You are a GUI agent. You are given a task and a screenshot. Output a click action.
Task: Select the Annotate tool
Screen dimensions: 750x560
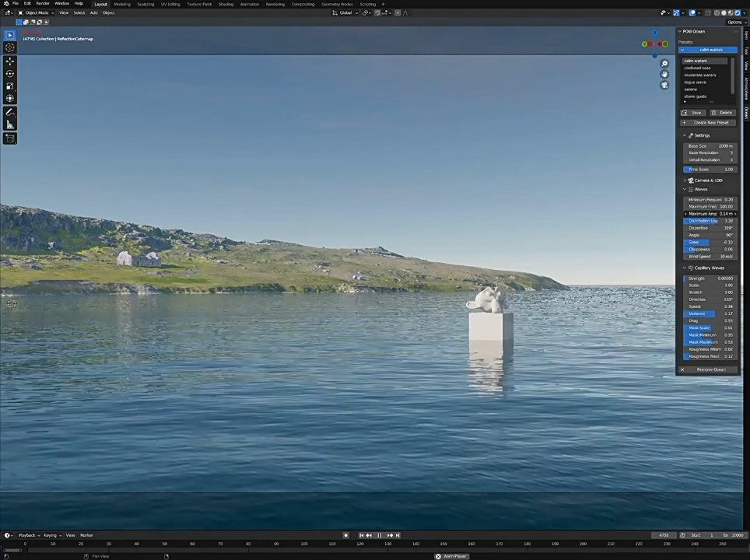(x=10, y=110)
